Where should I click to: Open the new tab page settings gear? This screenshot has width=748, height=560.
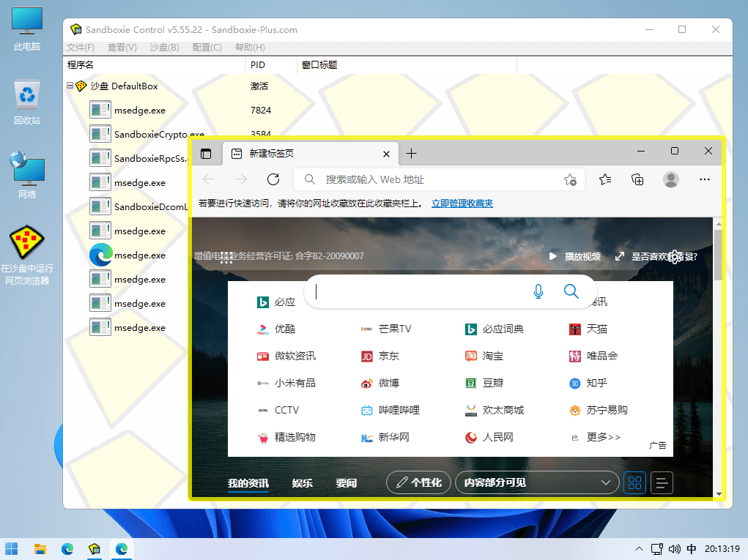coord(674,257)
